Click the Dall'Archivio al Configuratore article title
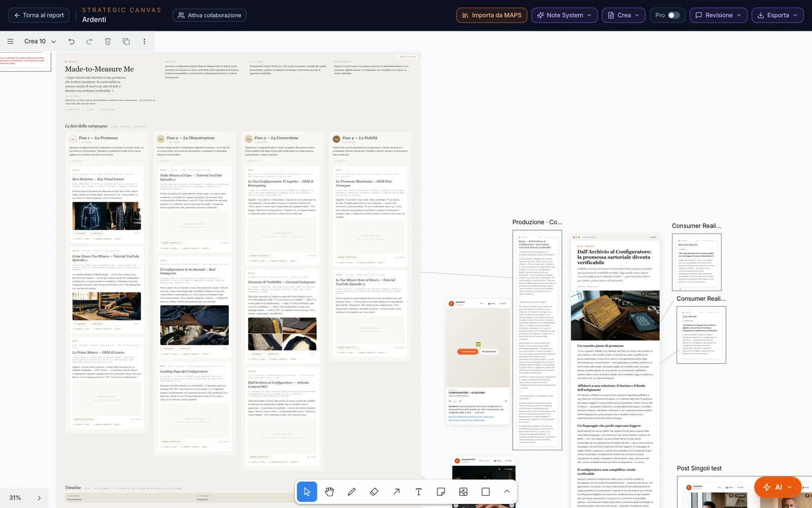This screenshot has width=812, height=508. (614, 257)
